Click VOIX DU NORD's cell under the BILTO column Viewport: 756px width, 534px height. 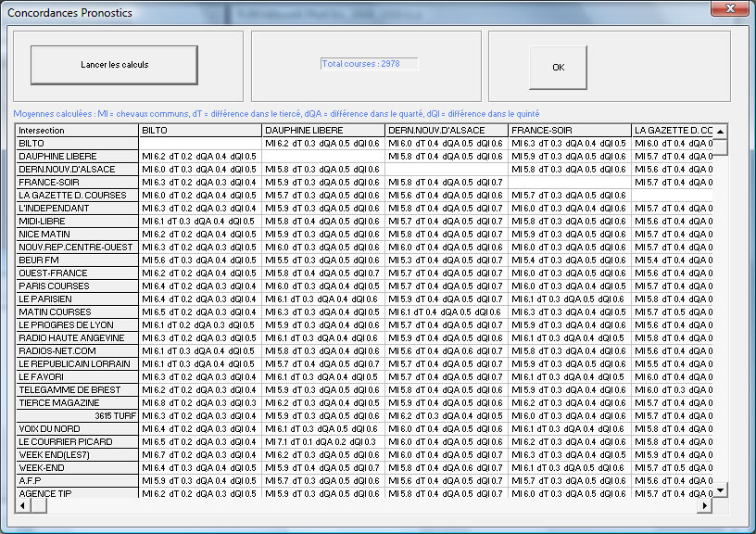click(200, 429)
